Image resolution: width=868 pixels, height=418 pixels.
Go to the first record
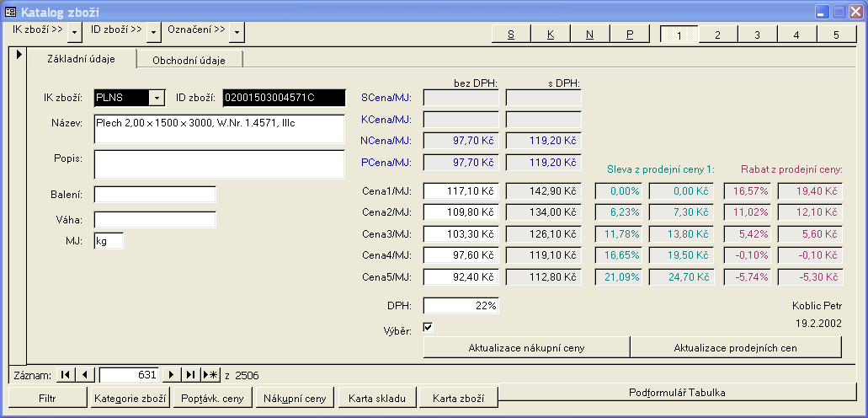[66, 375]
